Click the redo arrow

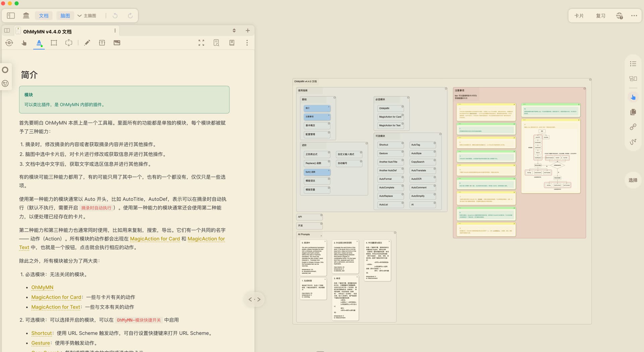(x=130, y=15)
